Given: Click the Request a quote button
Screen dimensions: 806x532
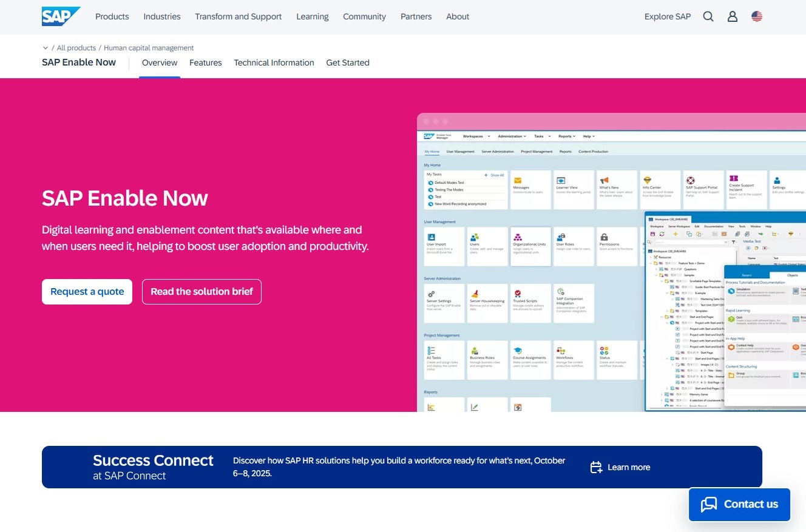Looking at the screenshot, I should point(87,292).
